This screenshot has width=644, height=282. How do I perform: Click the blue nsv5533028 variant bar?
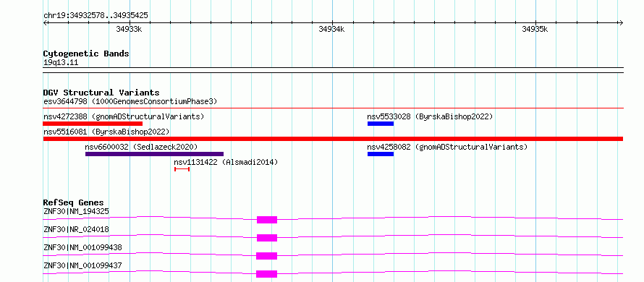[381, 124]
